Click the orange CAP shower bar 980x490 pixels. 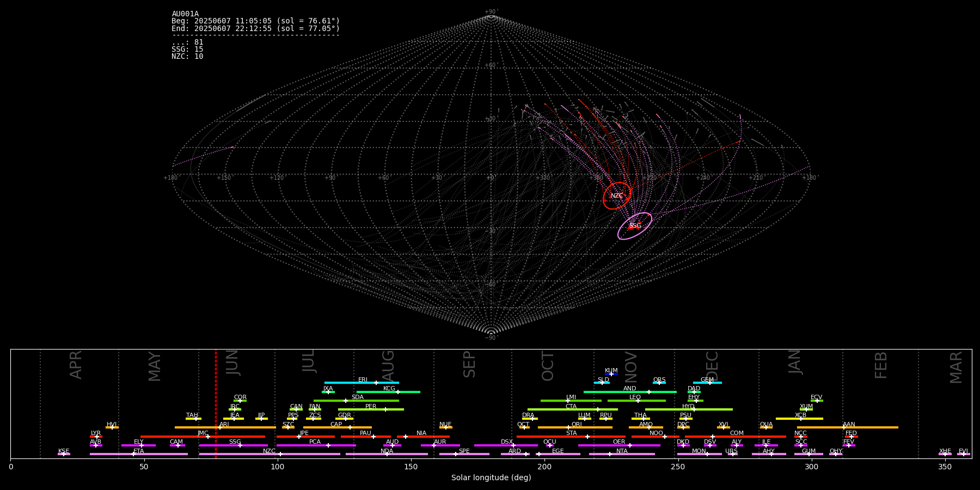pyautogui.click(x=338, y=427)
